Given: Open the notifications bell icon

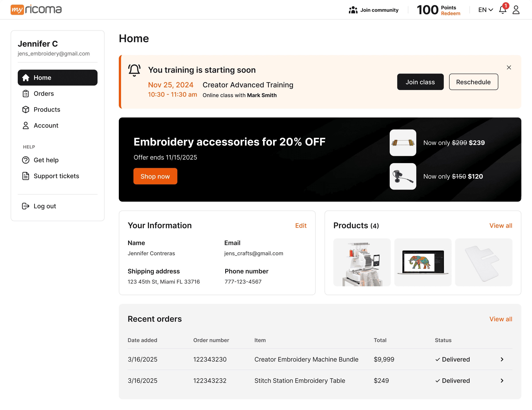Looking at the screenshot, I should (503, 10).
